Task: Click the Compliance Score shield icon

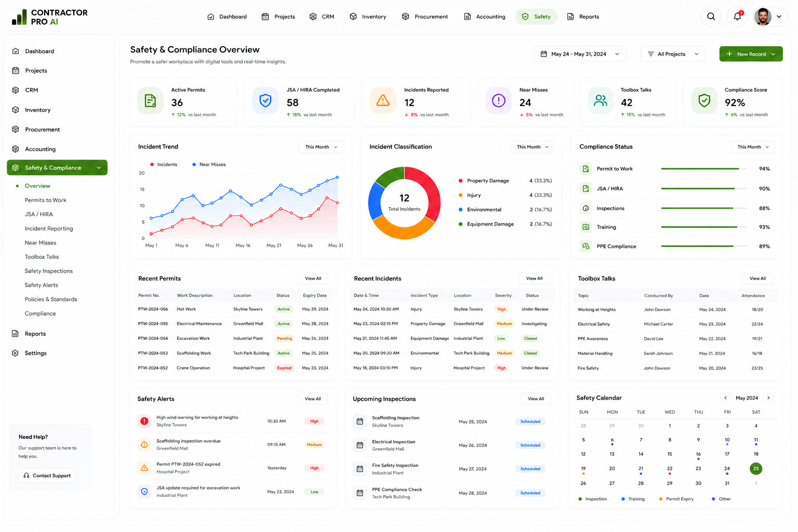Action: point(704,101)
